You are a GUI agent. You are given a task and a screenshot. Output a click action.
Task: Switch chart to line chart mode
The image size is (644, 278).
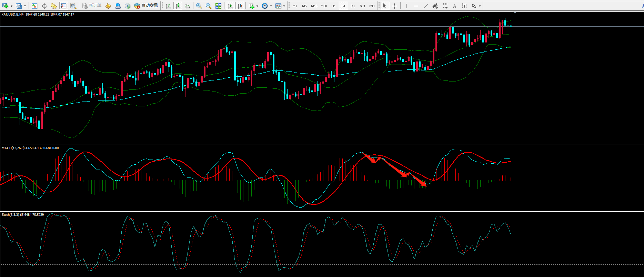[x=188, y=6]
